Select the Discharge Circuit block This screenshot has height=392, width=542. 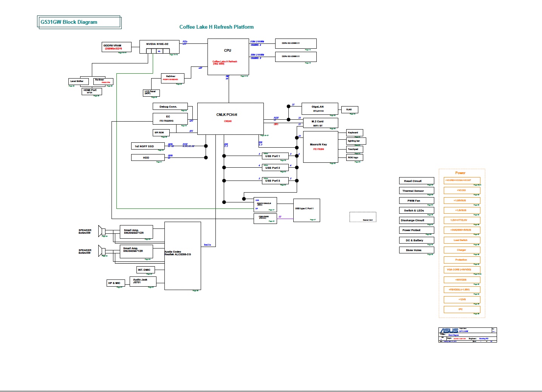[417, 220]
